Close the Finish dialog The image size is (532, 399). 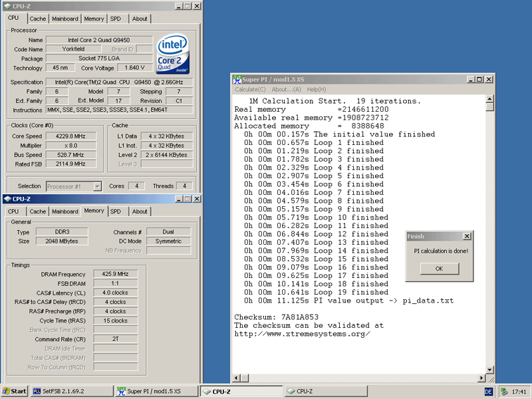(x=467, y=236)
